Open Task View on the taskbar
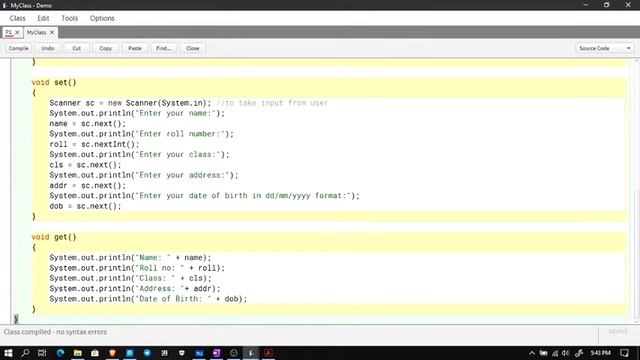Viewport: 640px width, 360px height. [x=42, y=353]
